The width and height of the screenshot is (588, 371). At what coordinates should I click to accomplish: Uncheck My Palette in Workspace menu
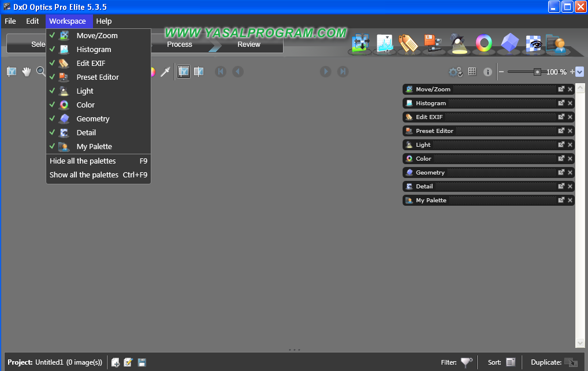coord(94,146)
